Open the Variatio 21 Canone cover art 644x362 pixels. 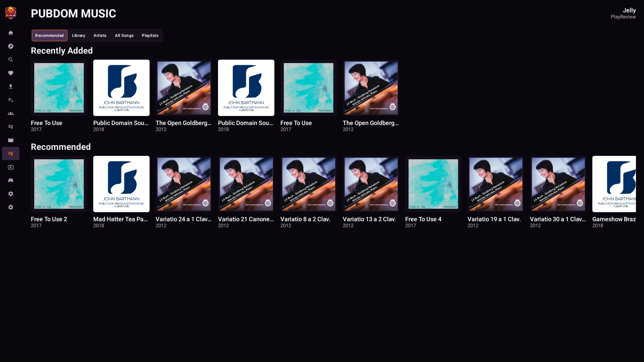(246, 184)
